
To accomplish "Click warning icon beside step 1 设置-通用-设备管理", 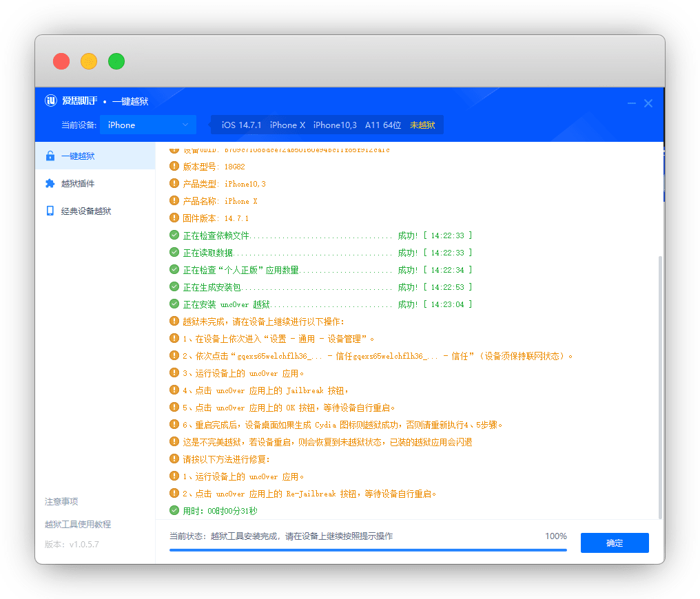I will coord(174,339).
